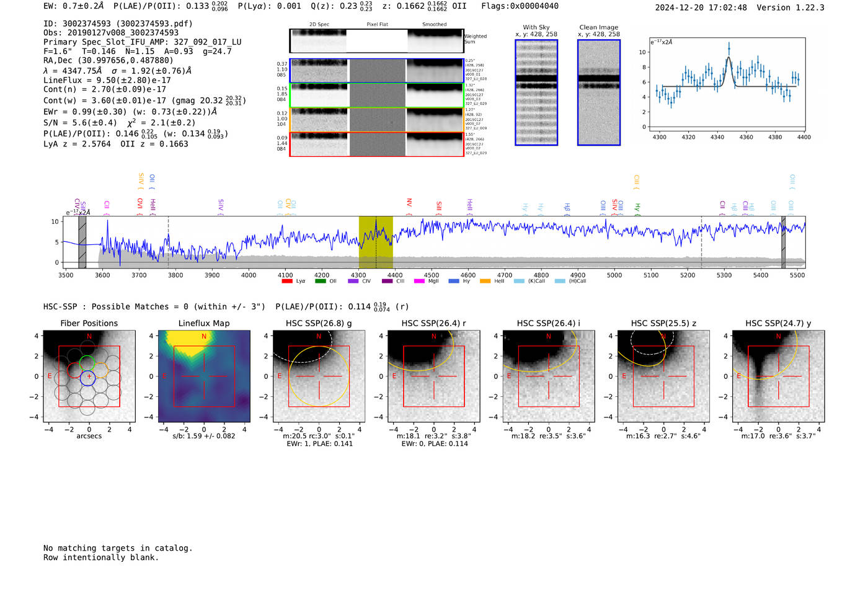The height and width of the screenshot is (591, 868).
Task: Open the Lineflux Map image
Action: click(204, 376)
